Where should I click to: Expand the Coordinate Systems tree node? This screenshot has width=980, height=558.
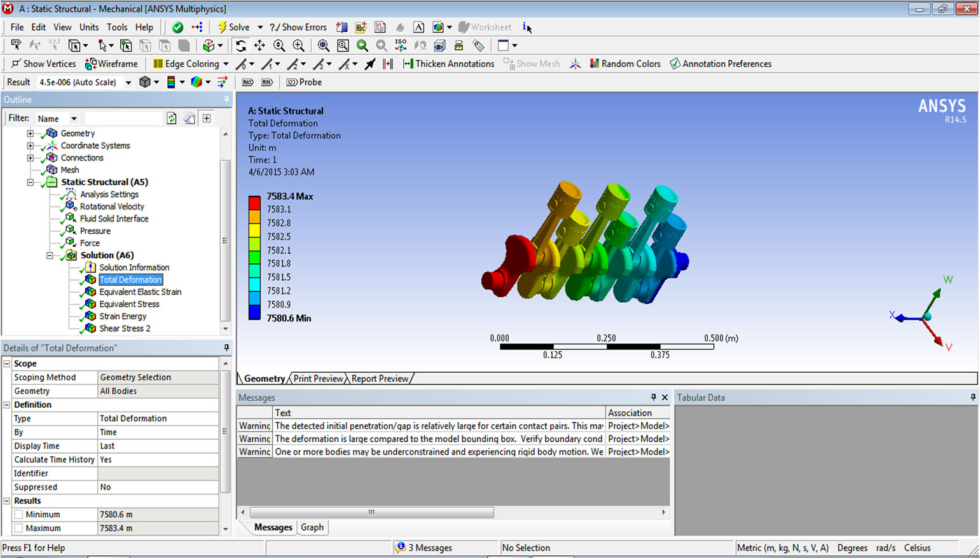coord(30,146)
